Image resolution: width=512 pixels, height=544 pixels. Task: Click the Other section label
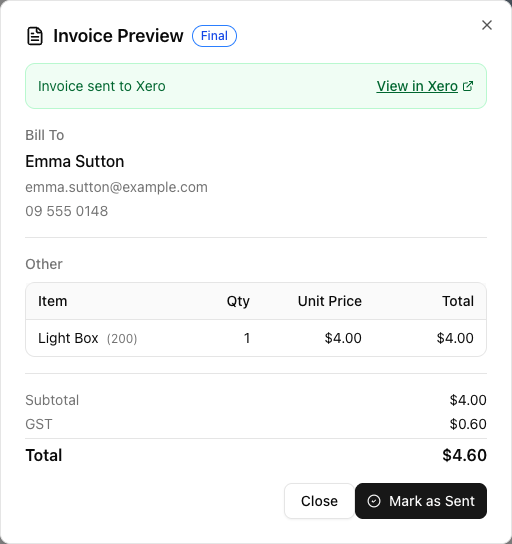tap(44, 264)
